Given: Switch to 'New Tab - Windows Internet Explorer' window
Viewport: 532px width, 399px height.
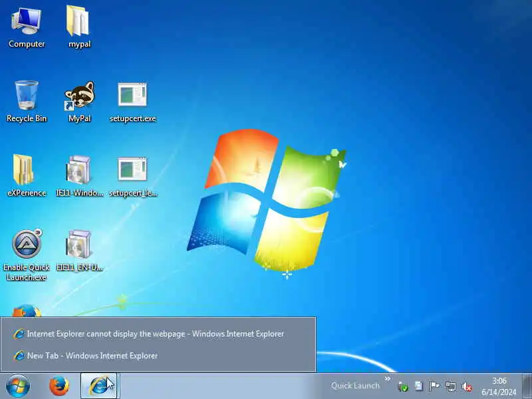Looking at the screenshot, I should (158, 356).
